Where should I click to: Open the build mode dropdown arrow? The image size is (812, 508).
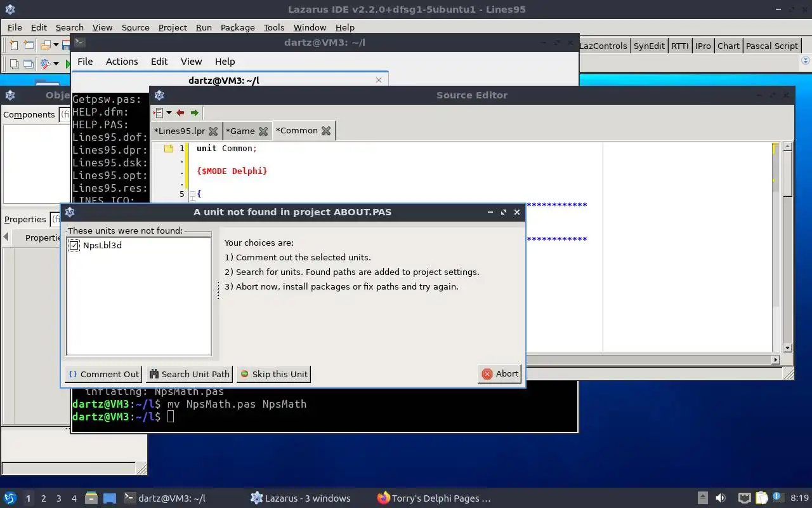point(56,63)
